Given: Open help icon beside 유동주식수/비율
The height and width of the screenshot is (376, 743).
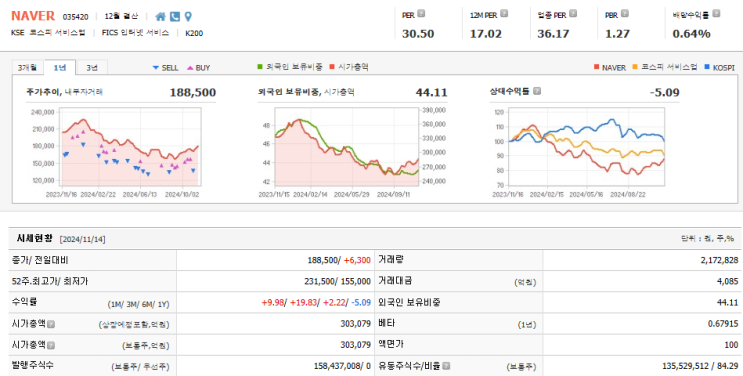Looking at the screenshot, I should click(x=446, y=366).
